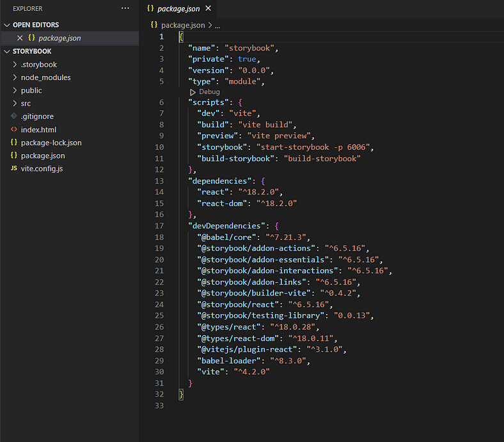Screen dimensions: 504x442
Task: Click the "name" key on line 2
Action: point(201,48)
